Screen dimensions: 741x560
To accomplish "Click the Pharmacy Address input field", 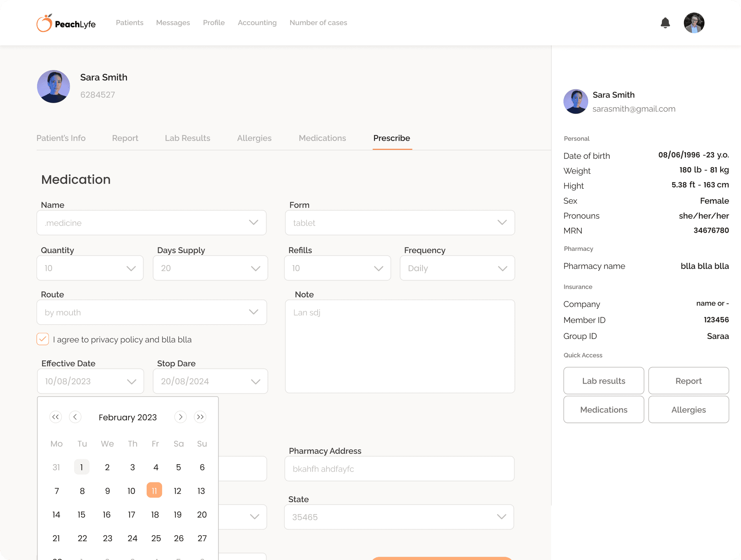I will [x=399, y=469].
